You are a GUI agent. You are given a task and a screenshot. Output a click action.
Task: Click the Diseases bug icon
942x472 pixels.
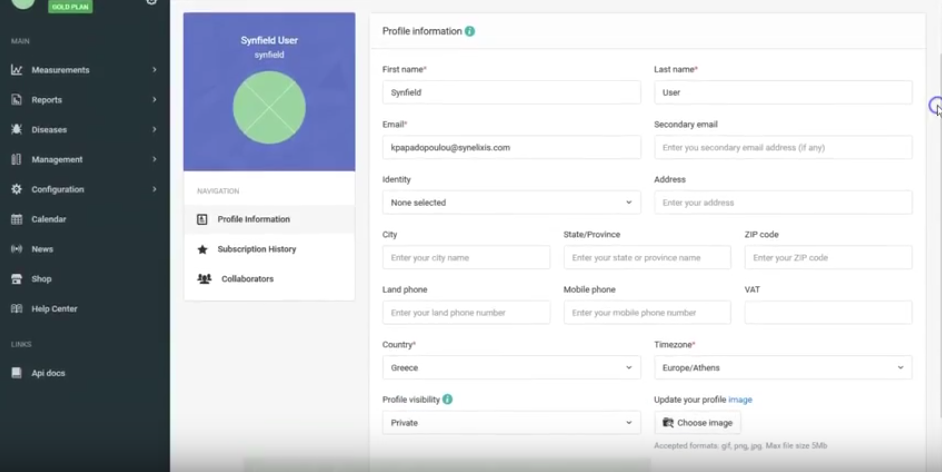coord(17,130)
